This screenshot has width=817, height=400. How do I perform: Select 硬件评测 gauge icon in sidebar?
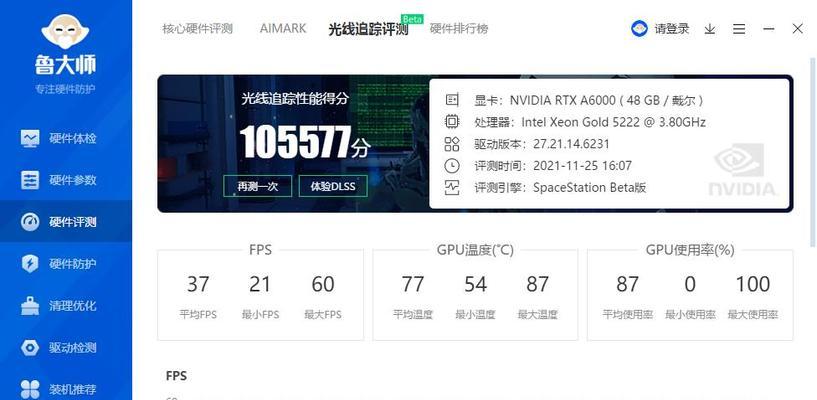[30, 222]
